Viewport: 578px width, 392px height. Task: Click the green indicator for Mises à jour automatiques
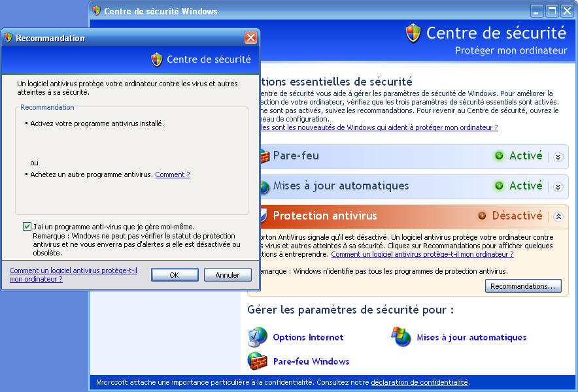[x=500, y=186]
